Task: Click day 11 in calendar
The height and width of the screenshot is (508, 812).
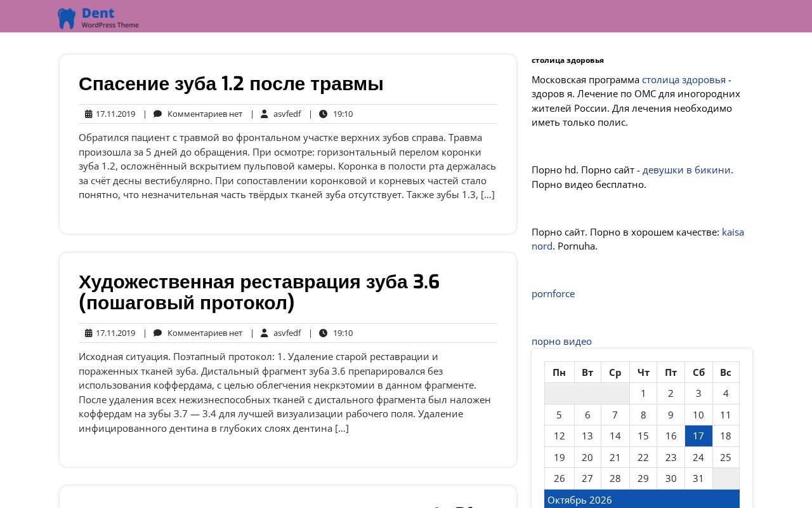Action: pyautogui.click(x=726, y=415)
